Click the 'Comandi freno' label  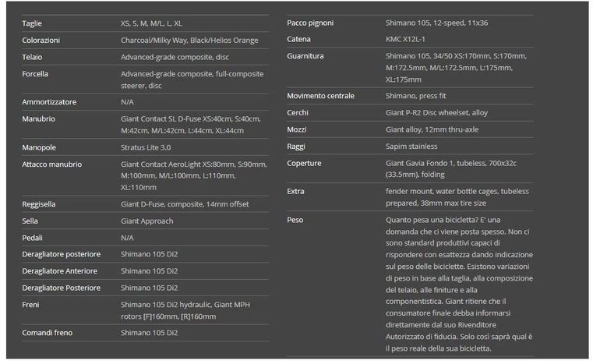click(47, 333)
